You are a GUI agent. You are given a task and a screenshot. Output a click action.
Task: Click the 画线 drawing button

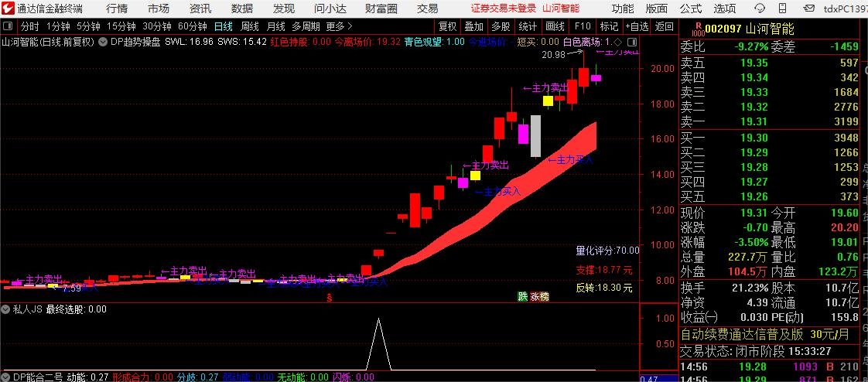[x=555, y=26]
